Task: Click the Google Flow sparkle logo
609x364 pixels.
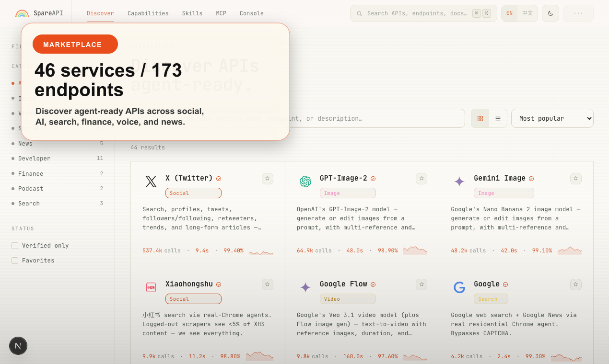Action: [305, 287]
